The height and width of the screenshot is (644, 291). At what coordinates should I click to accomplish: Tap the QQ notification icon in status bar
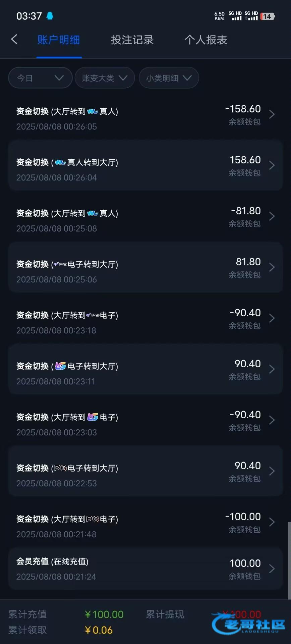(50, 16)
